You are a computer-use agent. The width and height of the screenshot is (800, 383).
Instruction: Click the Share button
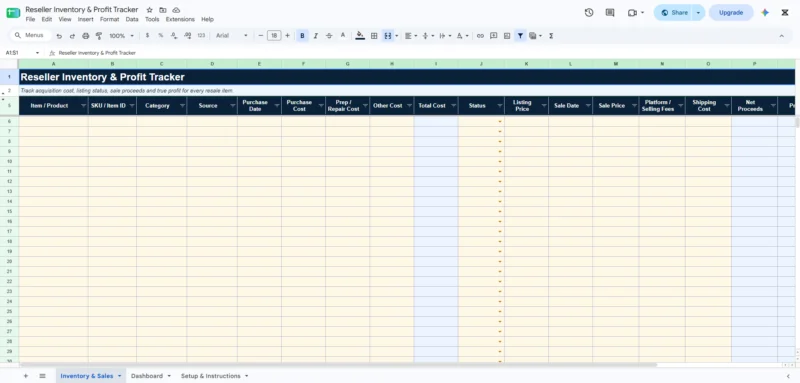pyautogui.click(x=674, y=13)
